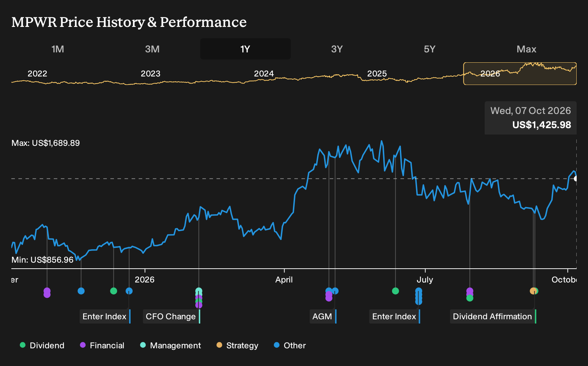The image size is (588, 366).
Task: Select the 3M time range tab
Action: pyautogui.click(x=152, y=49)
